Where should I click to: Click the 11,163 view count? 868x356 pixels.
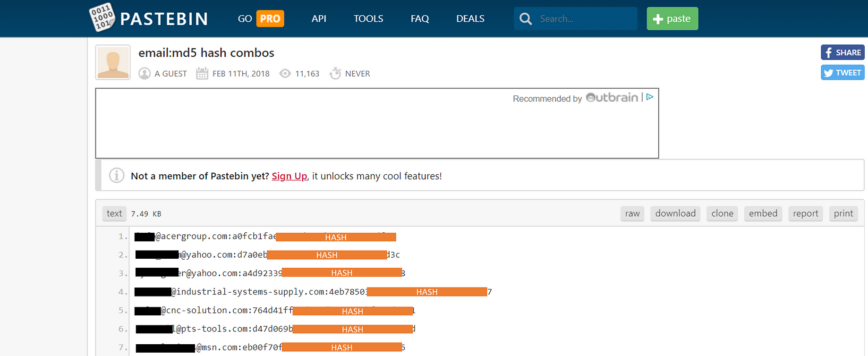tap(307, 74)
